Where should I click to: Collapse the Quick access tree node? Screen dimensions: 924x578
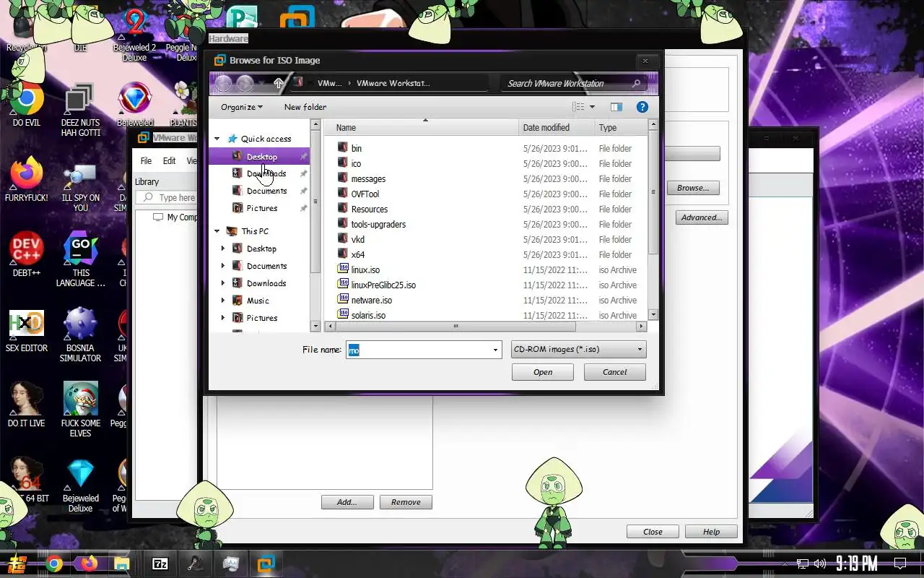pos(217,139)
